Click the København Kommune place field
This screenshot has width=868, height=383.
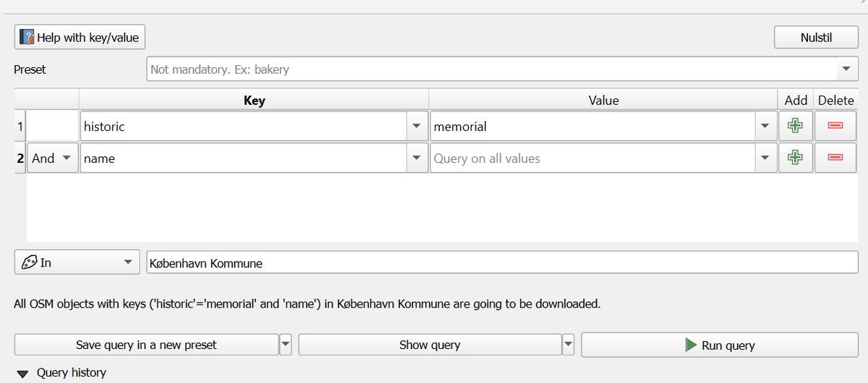click(x=502, y=263)
